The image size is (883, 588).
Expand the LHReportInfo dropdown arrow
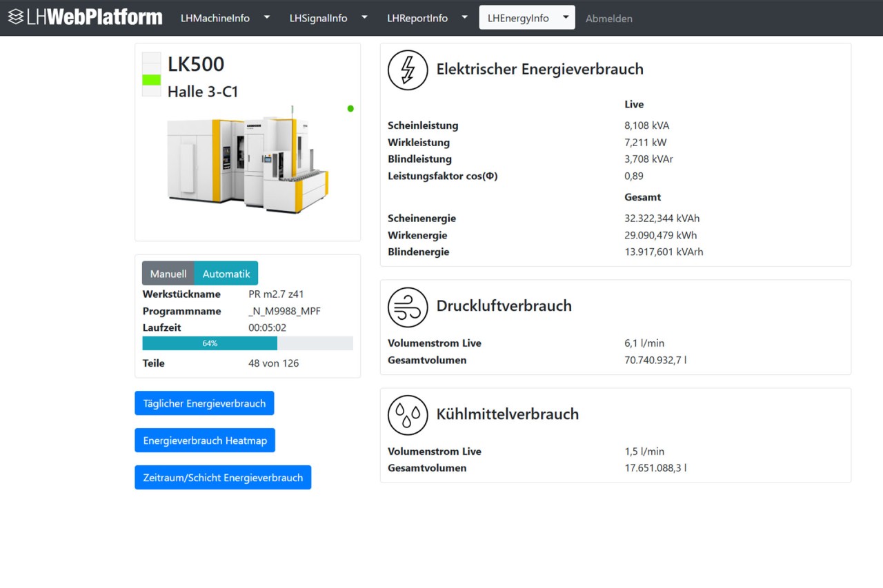pos(464,18)
